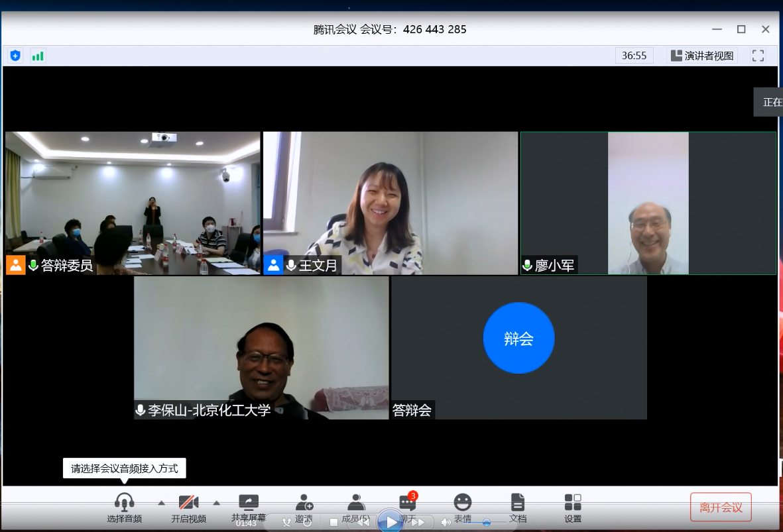Select 李保山-北京化工大学 video tile
783x532 pixels.
coord(261,347)
